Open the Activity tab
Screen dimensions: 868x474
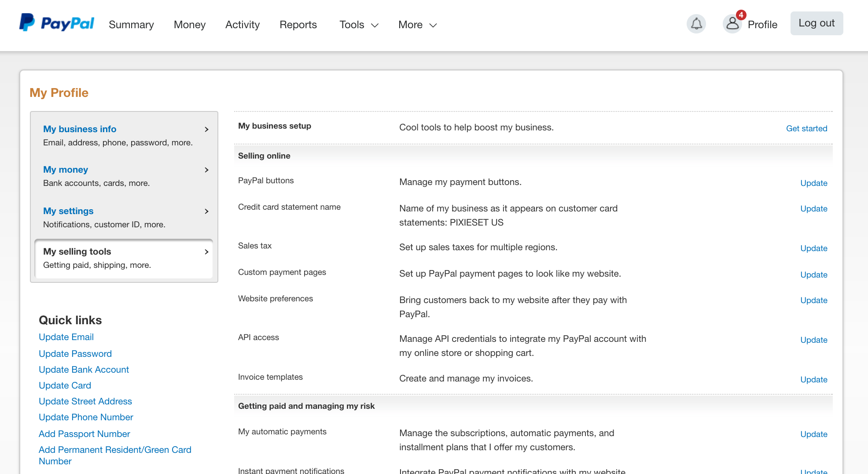pyautogui.click(x=243, y=25)
